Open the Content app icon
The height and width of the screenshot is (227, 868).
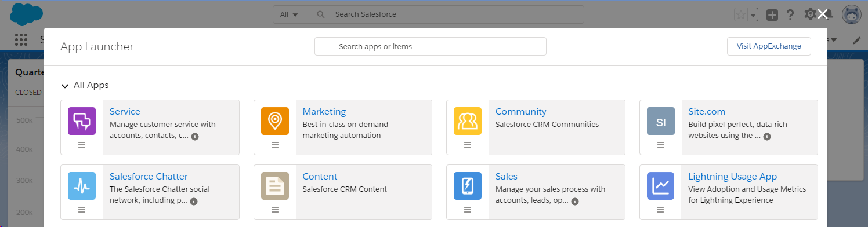point(275,186)
